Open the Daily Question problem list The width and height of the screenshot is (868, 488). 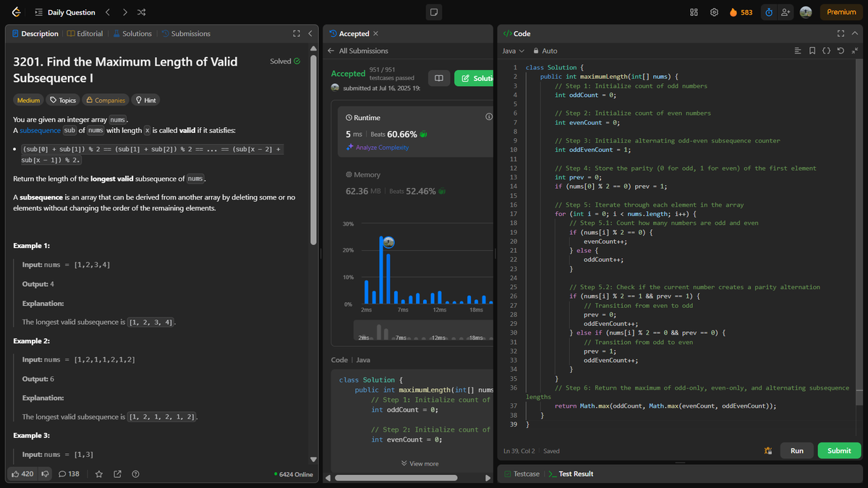[x=65, y=12]
